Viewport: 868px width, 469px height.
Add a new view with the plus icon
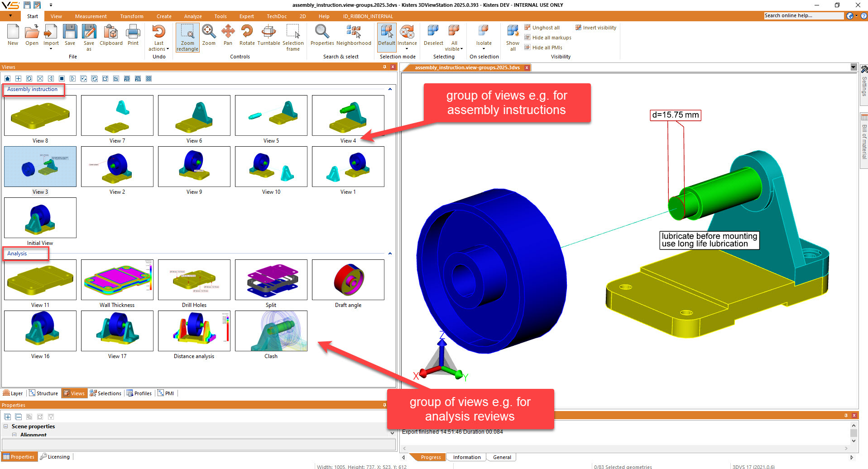point(18,79)
